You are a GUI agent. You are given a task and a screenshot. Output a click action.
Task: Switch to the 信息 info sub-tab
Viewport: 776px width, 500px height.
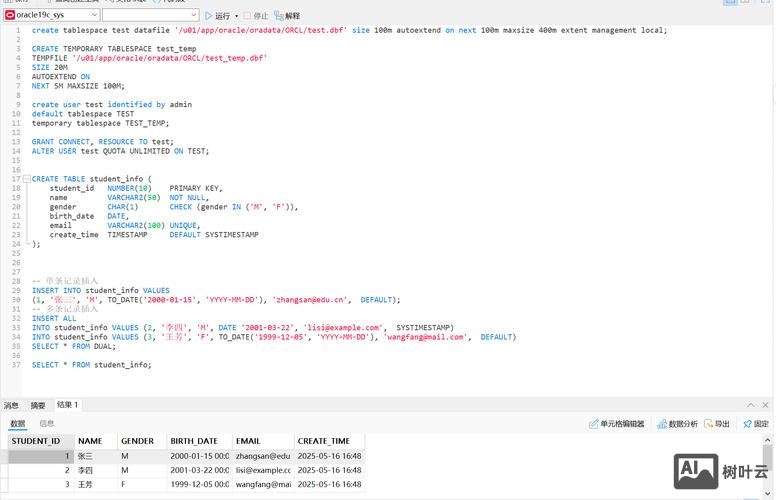(x=47, y=424)
